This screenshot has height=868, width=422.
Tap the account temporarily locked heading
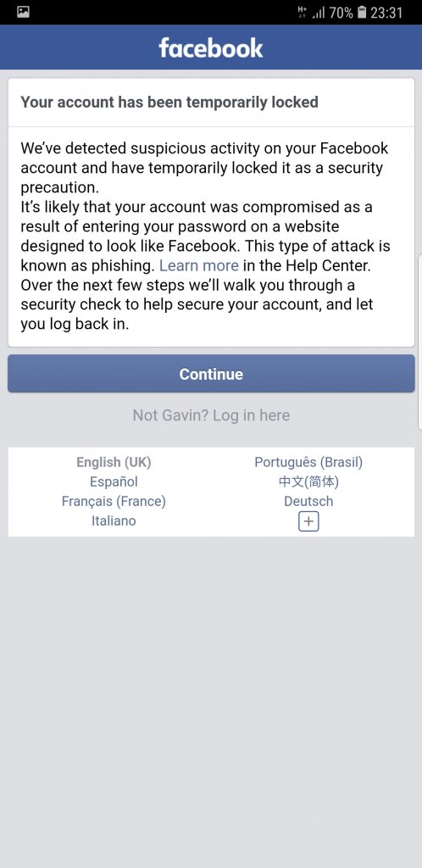coord(169,102)
